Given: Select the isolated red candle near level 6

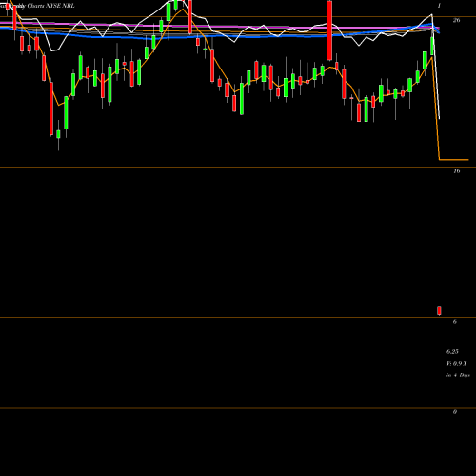Looking at the screenshot, I should (x=439, y=310).
